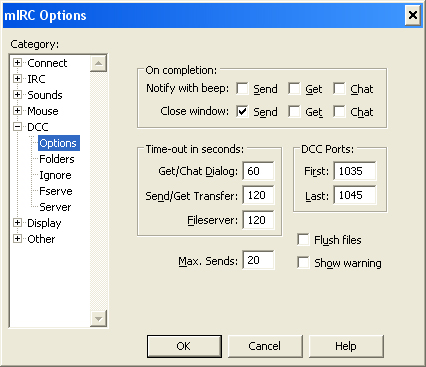Click the Last DCC port field
This screenshot has height=367, width=426.
click(x=355, y=195)
